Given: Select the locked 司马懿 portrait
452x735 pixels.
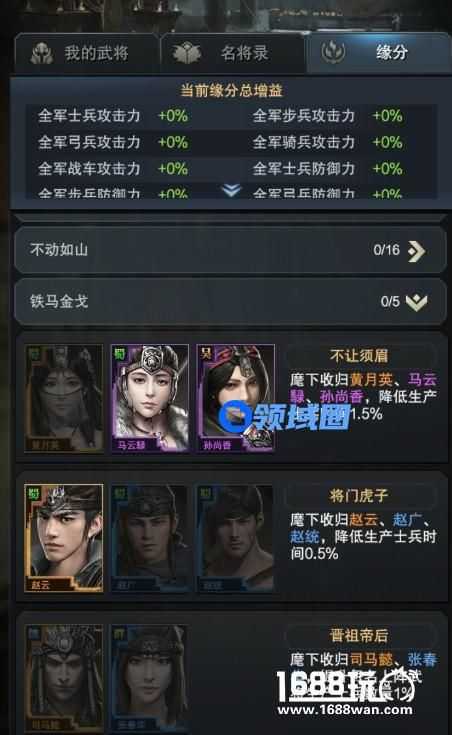Looking at the screenshot, I should tap(64, 678).
